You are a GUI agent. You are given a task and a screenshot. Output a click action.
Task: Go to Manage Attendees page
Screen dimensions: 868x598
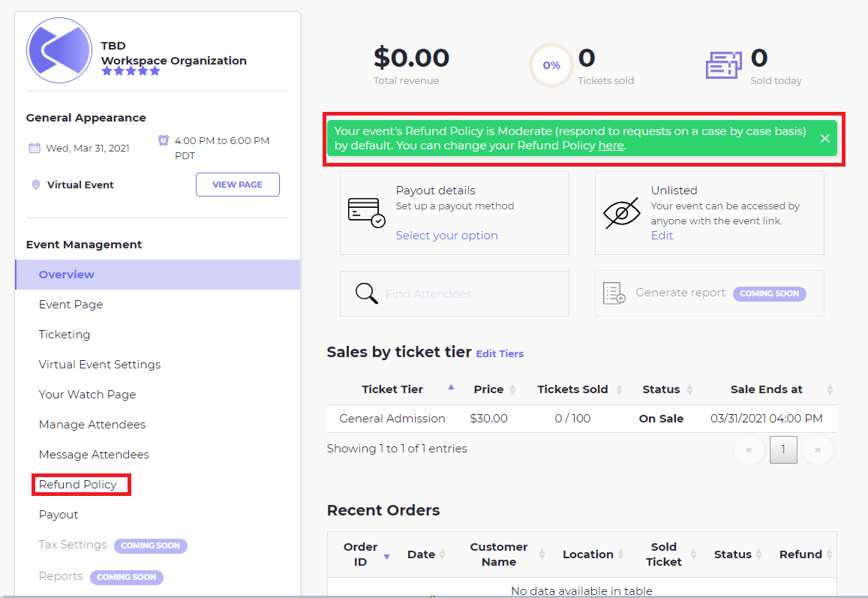[x=92, y=425]
